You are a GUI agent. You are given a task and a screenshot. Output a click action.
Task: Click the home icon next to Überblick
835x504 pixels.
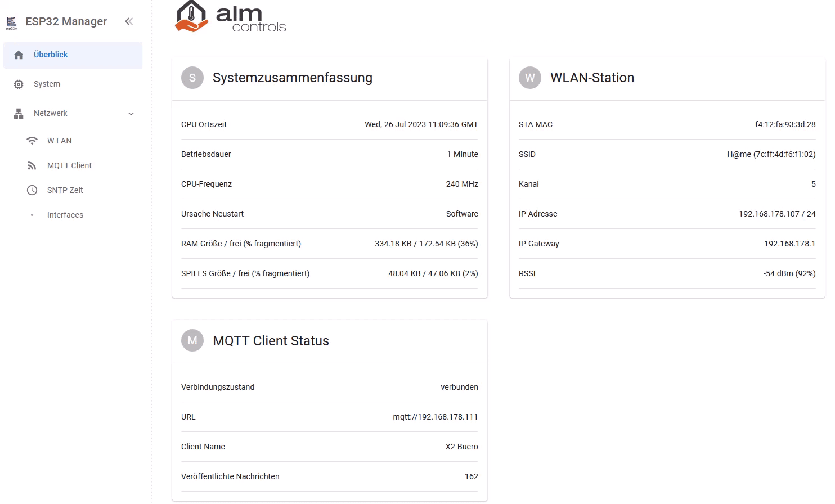[x=19, y=55]
